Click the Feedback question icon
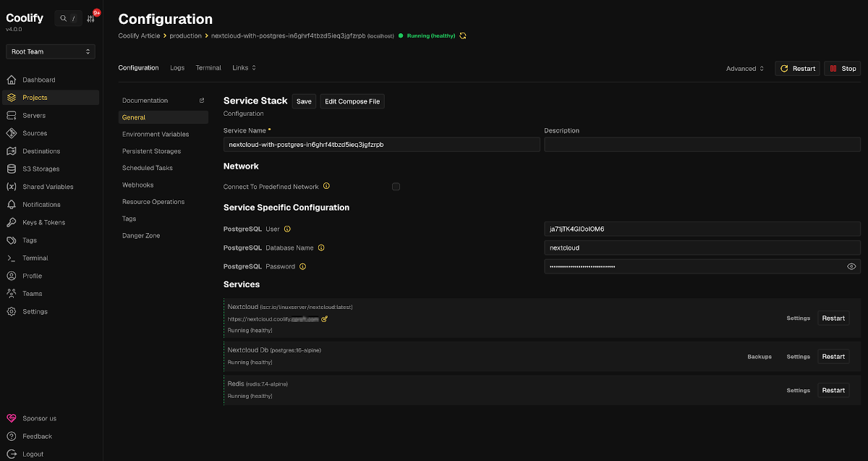This screenshot has height=461, width=868. (11, 436)
